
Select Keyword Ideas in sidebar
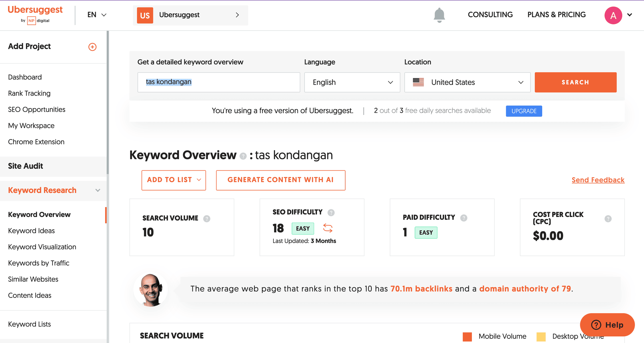coord(31,231)
